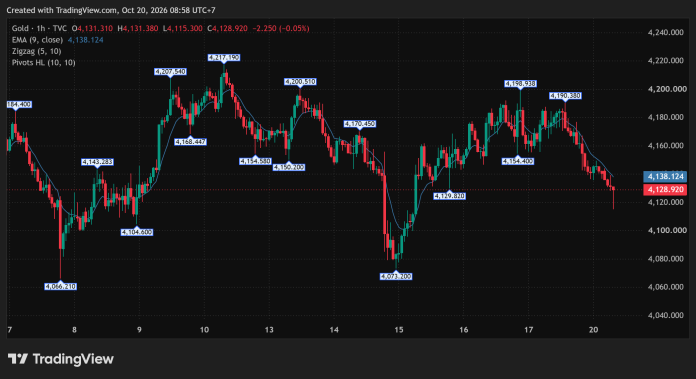Click the EMA (9, close) indicator legend
The height and width of the screenshot is (379, 696).
(x=37, y=40)
